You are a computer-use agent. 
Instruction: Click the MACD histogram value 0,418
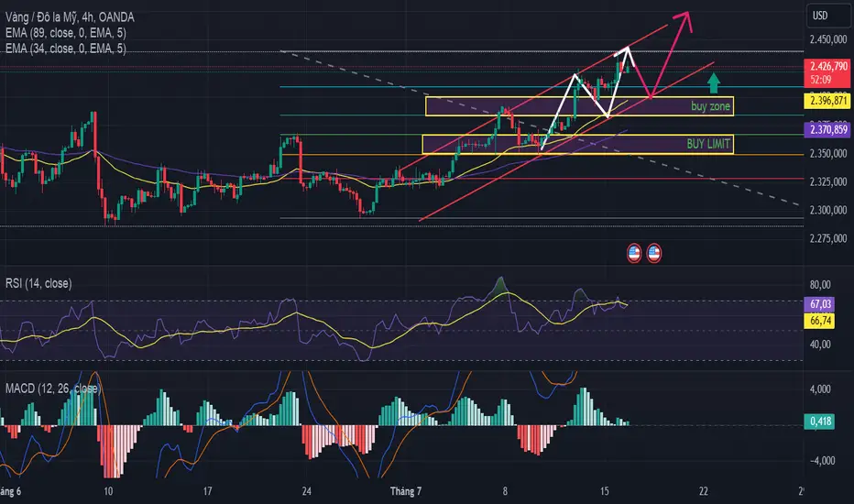(820, 422)
